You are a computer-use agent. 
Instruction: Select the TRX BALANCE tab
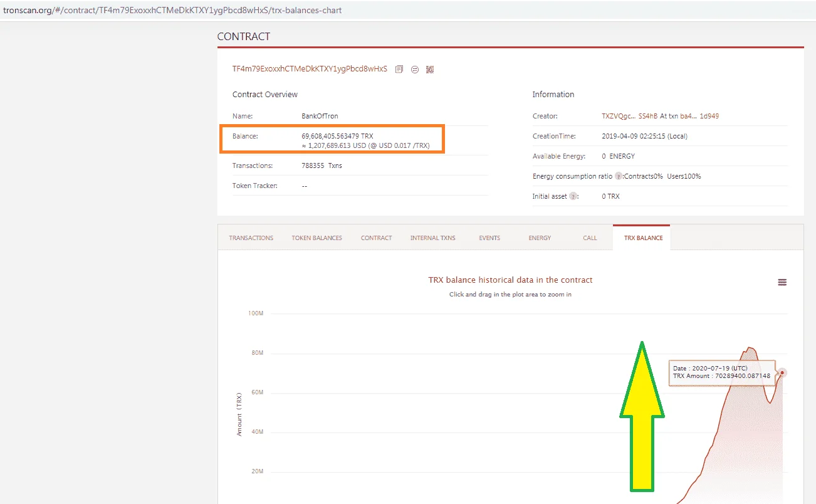(x=643, y=238)
